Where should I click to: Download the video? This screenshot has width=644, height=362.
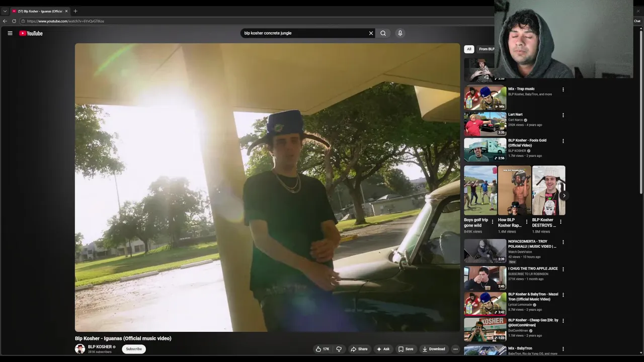(x=434, y=349)
